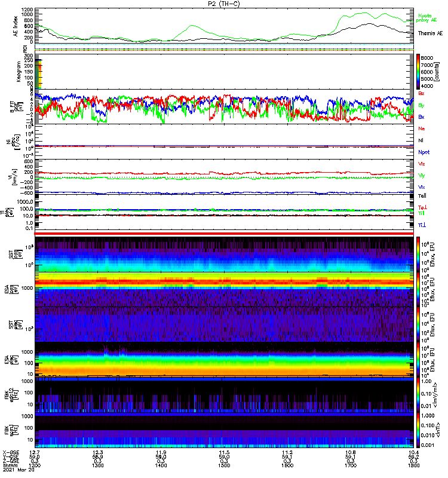Click the "X-GSE" position row label

click(11, 453)
